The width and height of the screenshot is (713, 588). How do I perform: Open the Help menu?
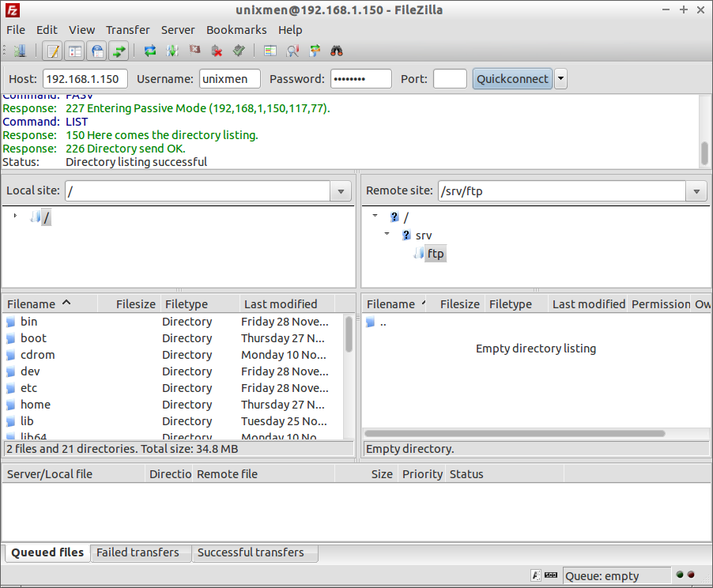pos(290,30)
